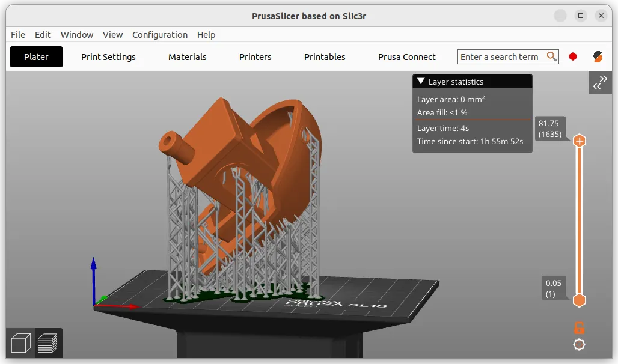Click the red hexagon mode indicator
The height and width of the screenshot is (364, 618).
[x=573, y=56]
